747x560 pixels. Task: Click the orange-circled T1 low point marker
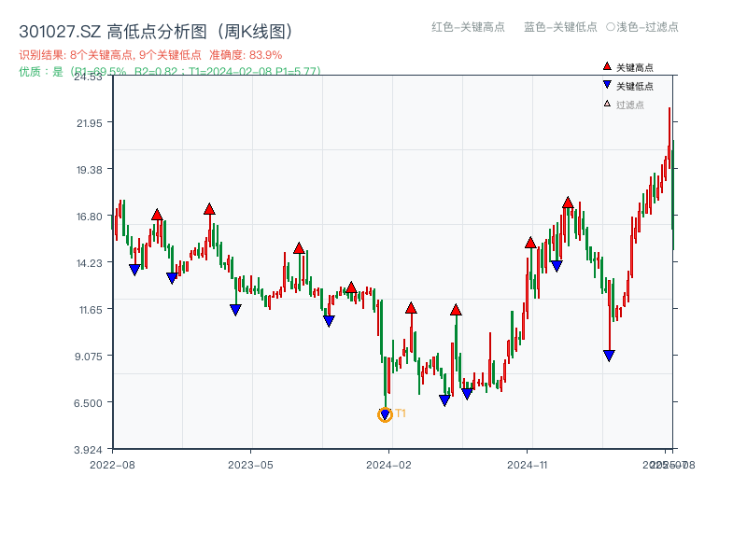click(385, 414)
